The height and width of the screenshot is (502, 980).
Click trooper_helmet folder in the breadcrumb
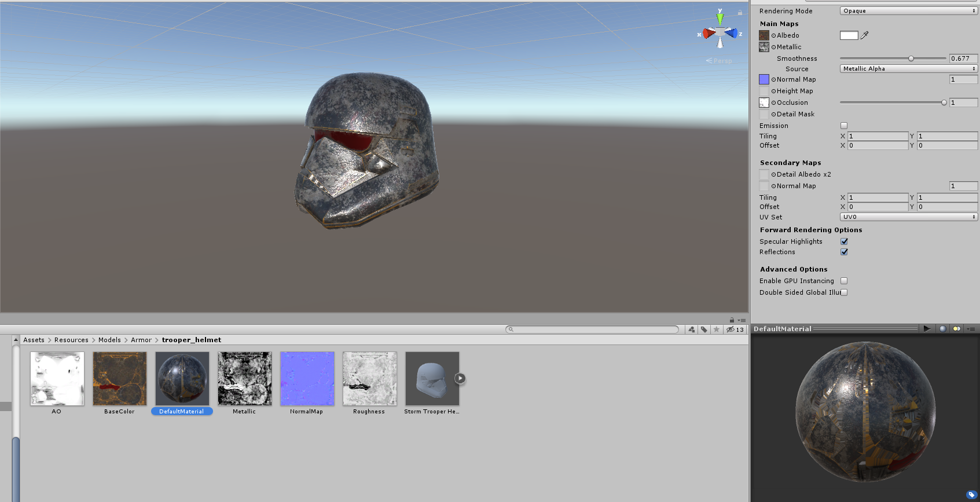(192, 340)
